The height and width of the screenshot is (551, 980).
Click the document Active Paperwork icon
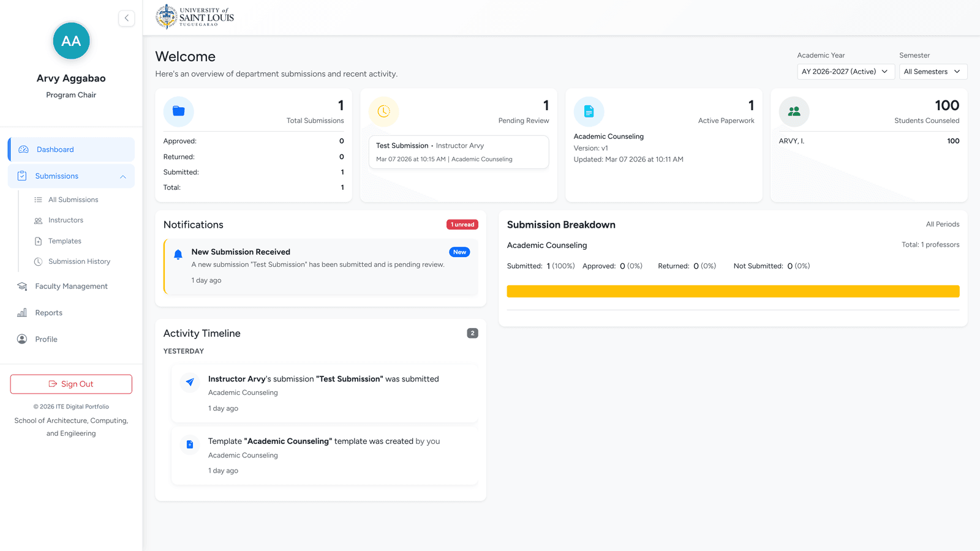(x=589, y=111)
